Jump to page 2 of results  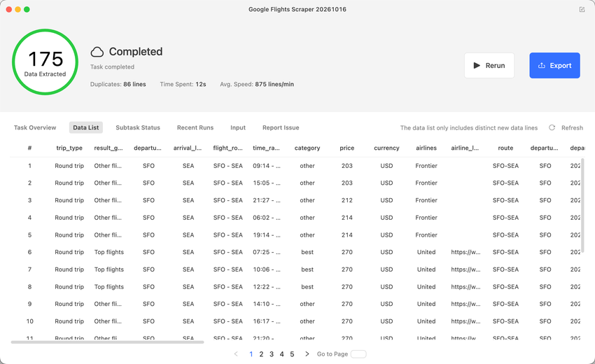(x=261, y=354)
